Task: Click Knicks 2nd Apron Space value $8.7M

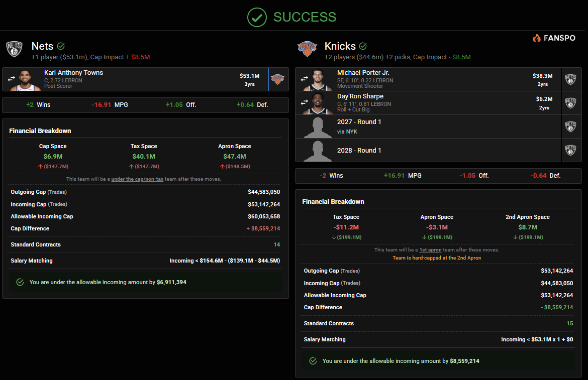Action: pos(528,227)
